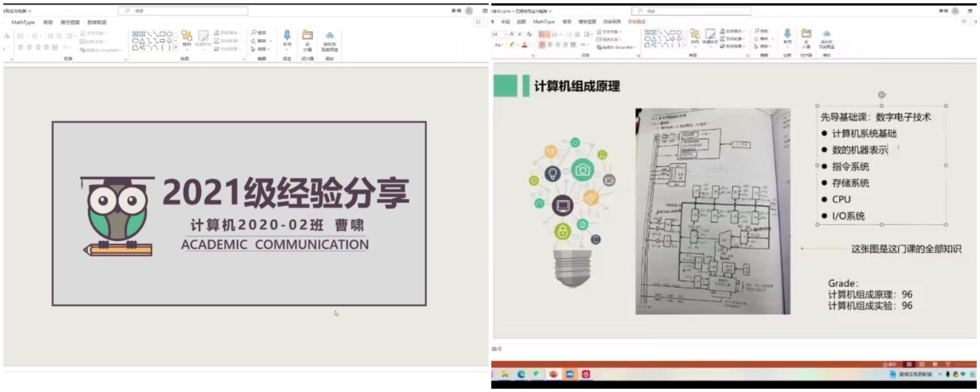Open the Microsoft Edge icon on the taskbar
980x392 pixels.
click(x=521, y=374)
